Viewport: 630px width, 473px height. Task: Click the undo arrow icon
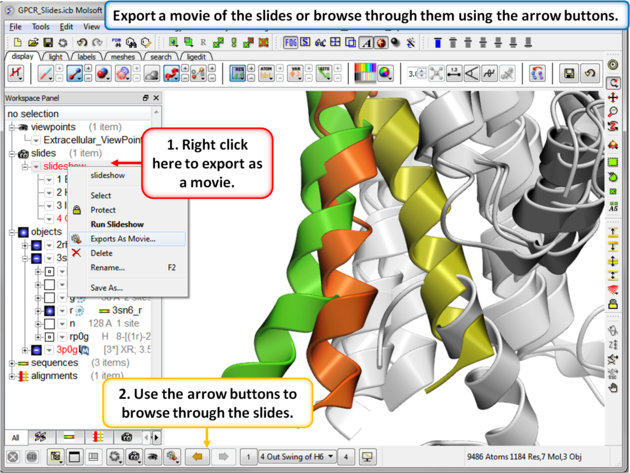pos(82,43)
